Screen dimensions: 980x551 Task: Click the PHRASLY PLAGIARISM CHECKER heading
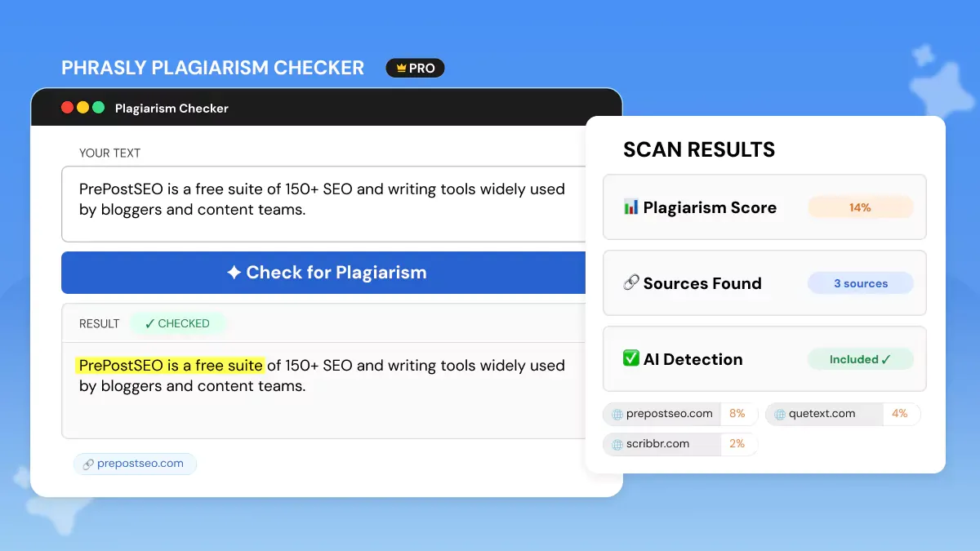[212, 68]
